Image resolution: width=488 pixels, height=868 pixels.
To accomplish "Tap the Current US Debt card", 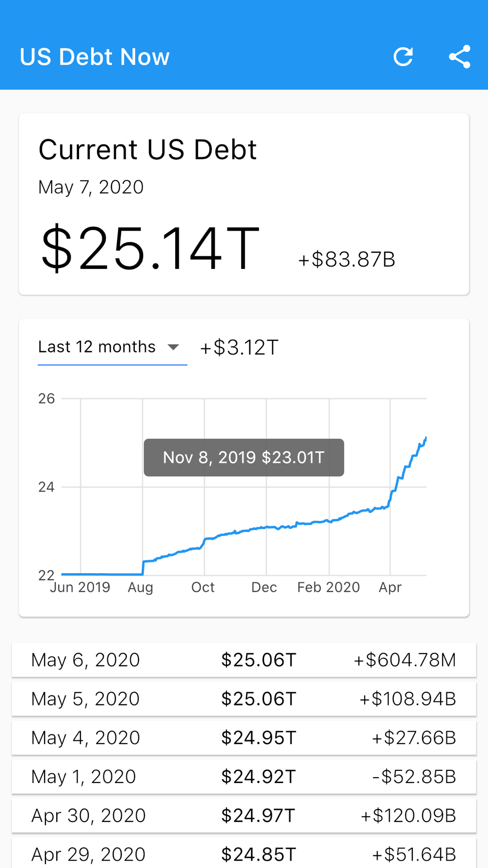I will (244, 204).
